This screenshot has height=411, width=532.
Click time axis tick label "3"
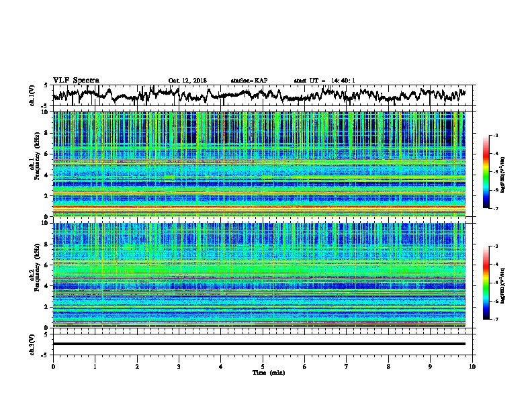179,367
